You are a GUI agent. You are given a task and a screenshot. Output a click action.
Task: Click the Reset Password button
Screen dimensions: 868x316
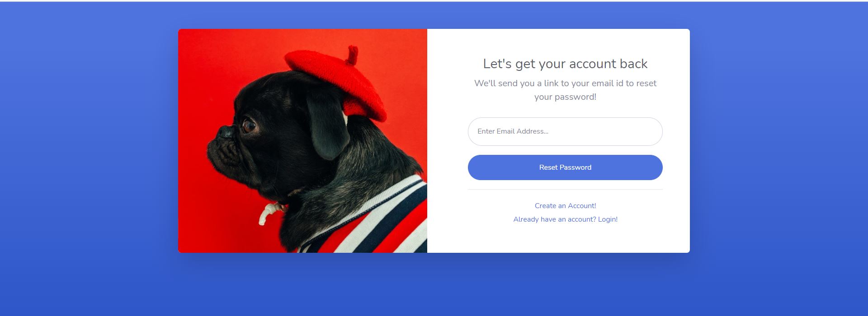click(565, 167)
